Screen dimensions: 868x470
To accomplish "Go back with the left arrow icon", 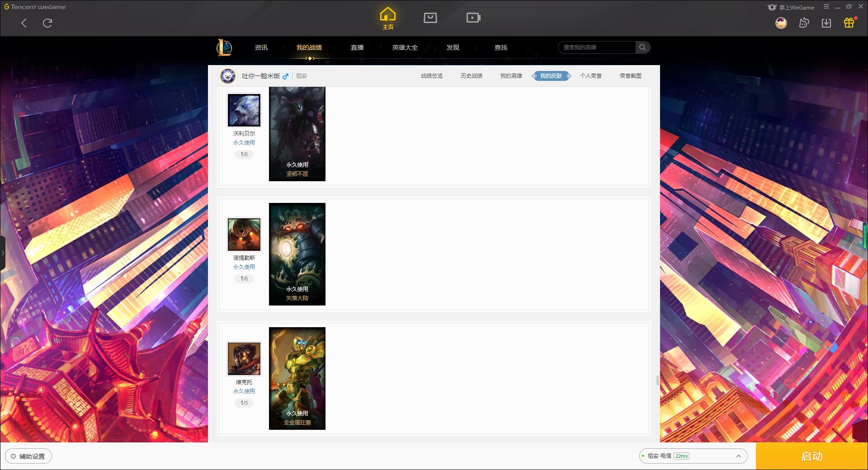I will 24,23.
